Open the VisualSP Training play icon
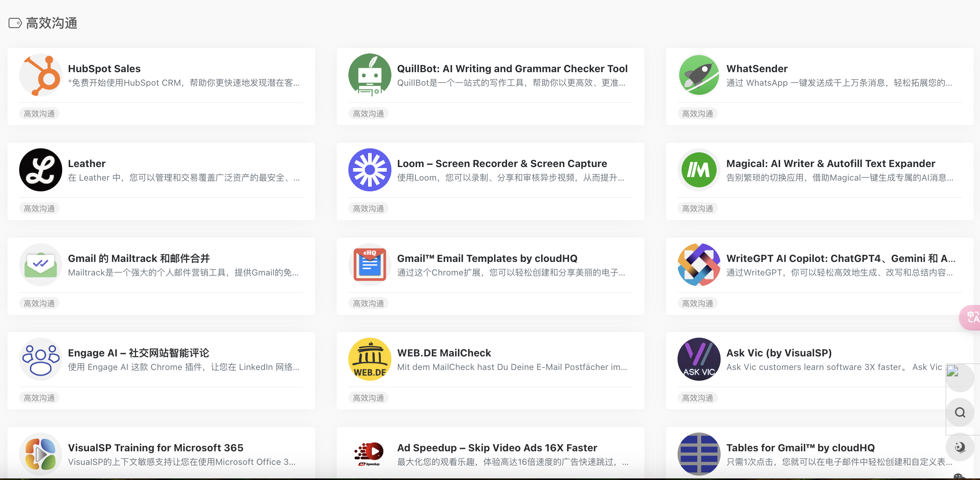The image size is (980, 480). (x=41, y=454)
